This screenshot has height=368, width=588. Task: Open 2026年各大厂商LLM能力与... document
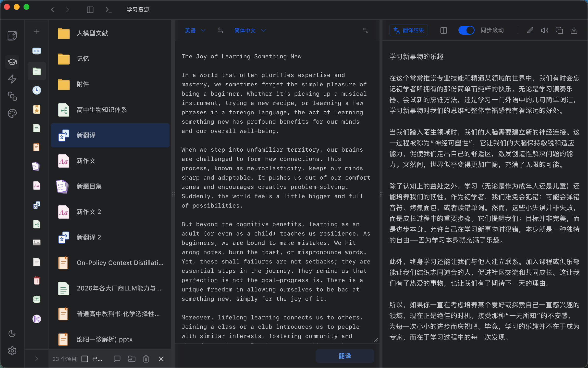point(110,288)
